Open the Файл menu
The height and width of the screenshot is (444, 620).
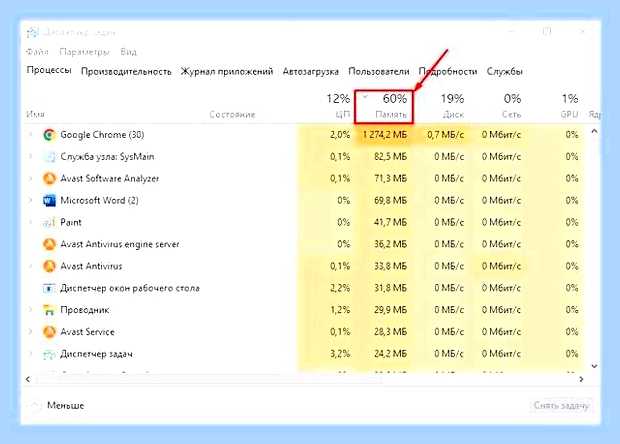tap(37, 52)
